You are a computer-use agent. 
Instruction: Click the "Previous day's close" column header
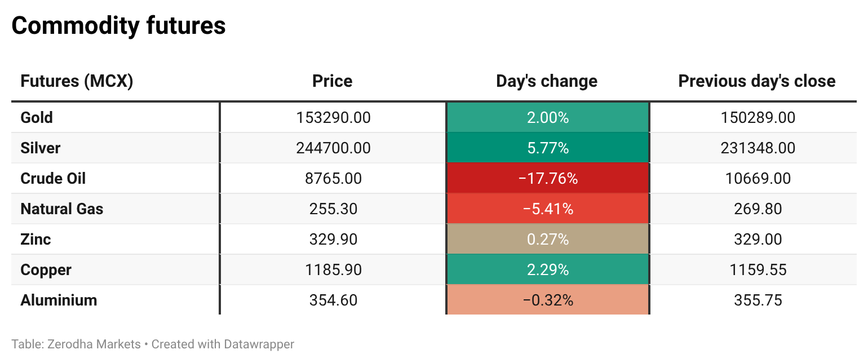point(756,81)
